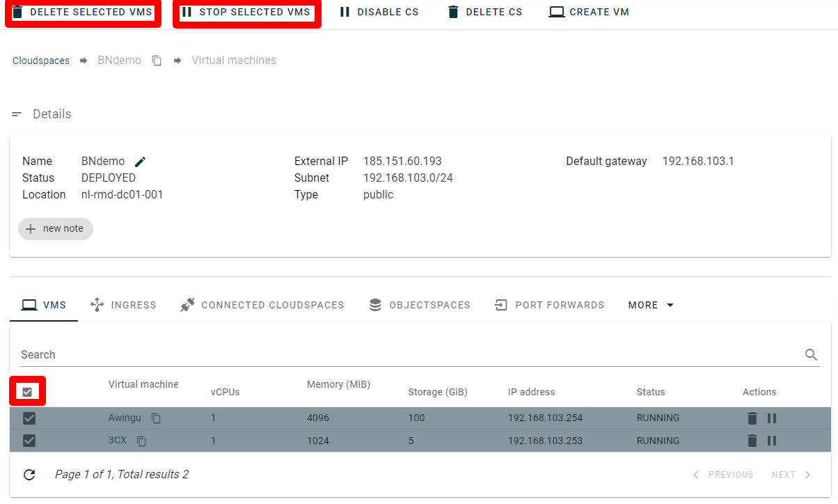Sort by Virtual machine column
The image size is (838, 504).
point(143,384)
